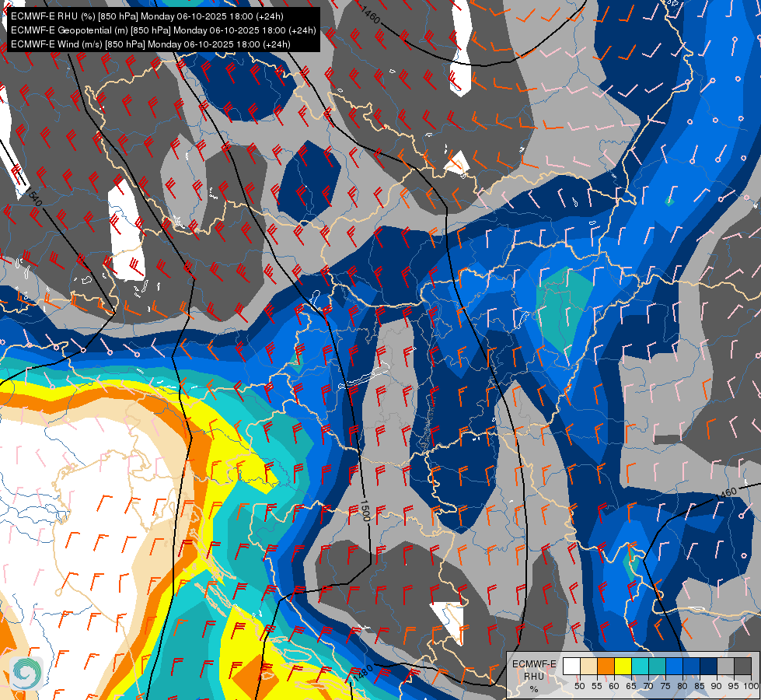Click the legend tick value 85
The image size is (761, 700).
coord(700,686)
